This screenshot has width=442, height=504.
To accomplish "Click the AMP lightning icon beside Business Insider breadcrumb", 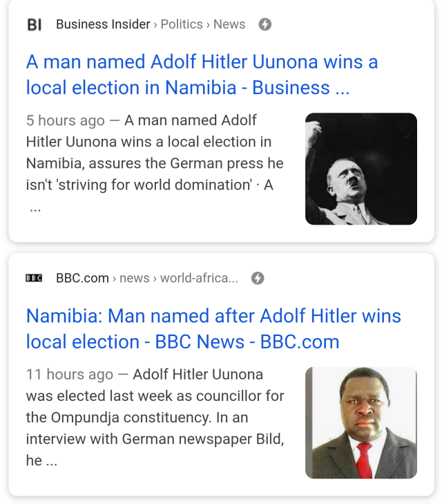I will point(265,24).
